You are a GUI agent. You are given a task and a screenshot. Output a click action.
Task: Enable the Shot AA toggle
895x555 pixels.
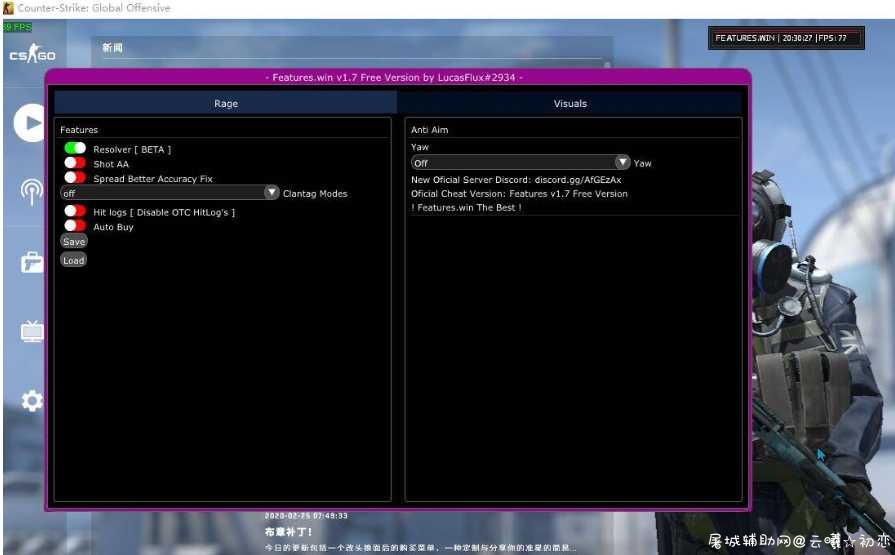pyautogui.click(x=75, y=163)
